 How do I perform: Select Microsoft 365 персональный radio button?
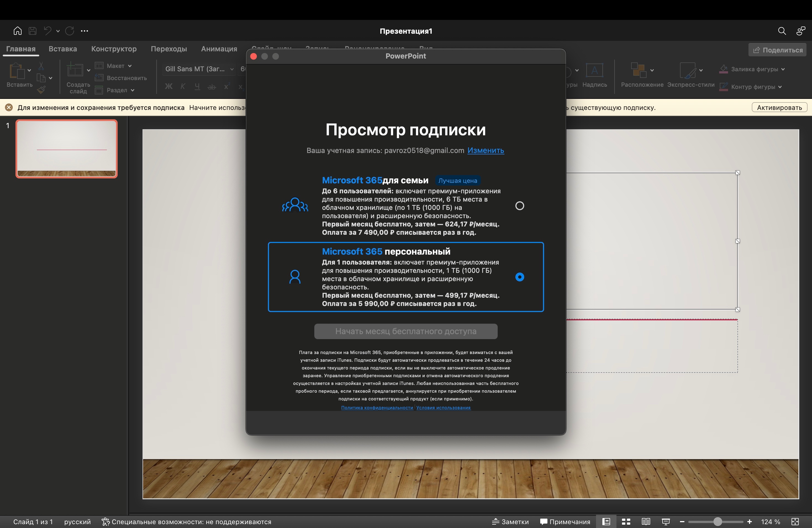[x=519, y=277]
